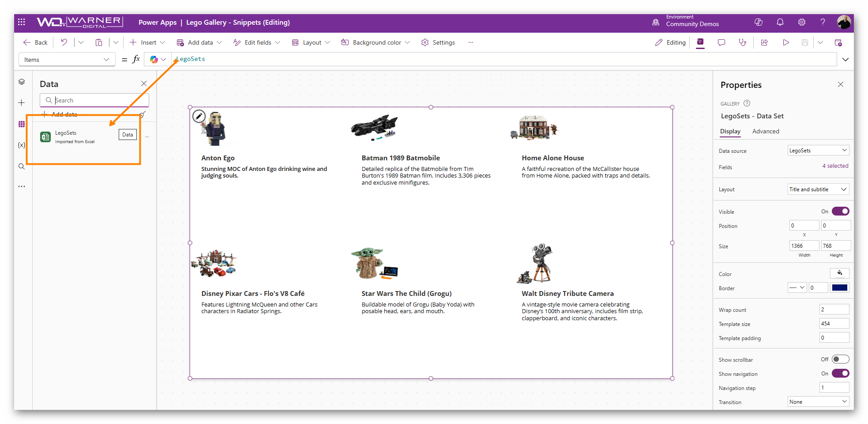Click the Undo icon

64,42
